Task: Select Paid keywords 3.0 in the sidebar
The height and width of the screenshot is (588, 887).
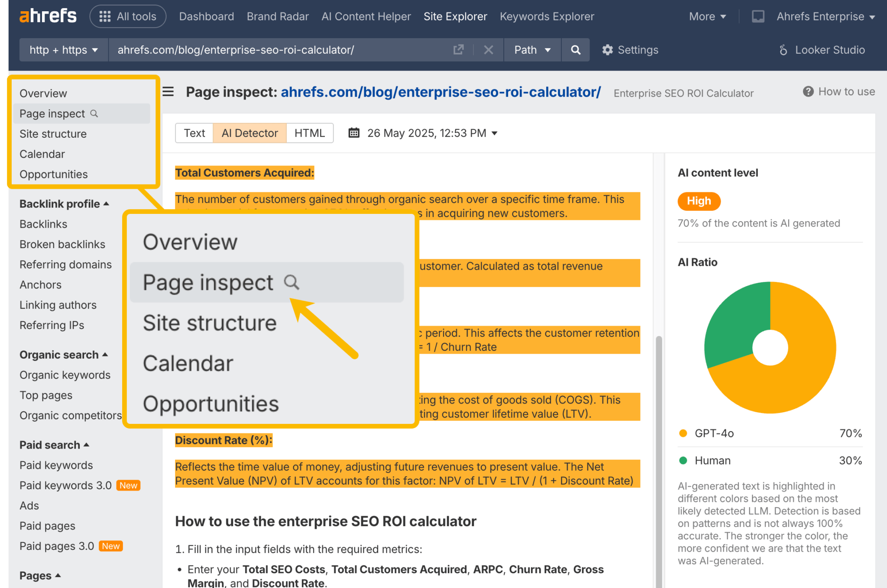Action: click(x=65, y=485)
